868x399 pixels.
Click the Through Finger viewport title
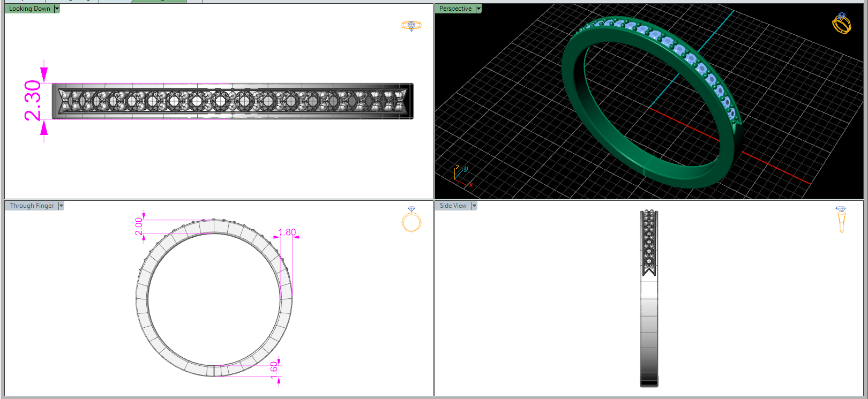pos(32,206)
